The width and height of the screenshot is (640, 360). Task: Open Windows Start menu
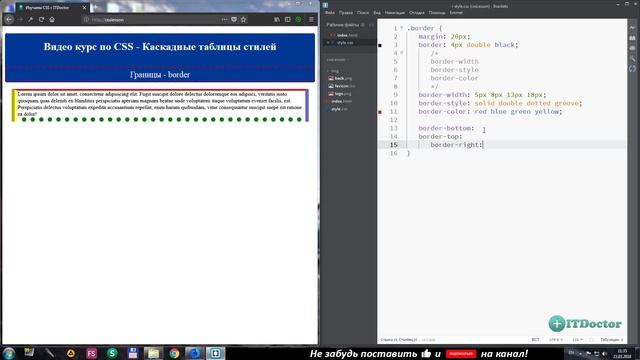click(9, 353)
